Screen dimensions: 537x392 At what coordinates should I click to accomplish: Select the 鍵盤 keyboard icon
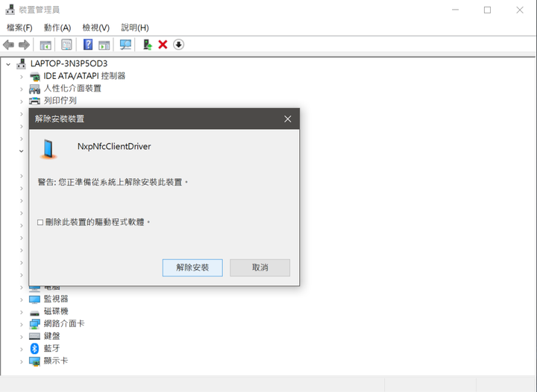point(34,336)
